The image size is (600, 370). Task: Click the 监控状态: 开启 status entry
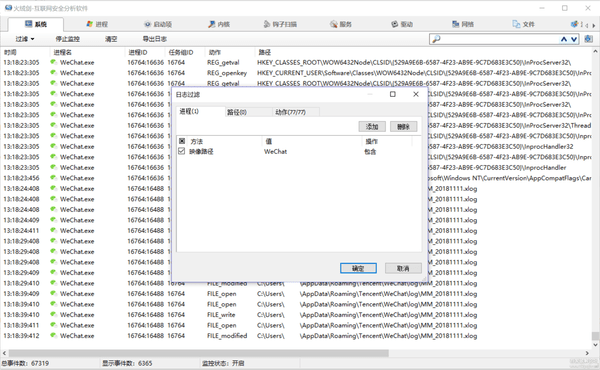[223, 363]
